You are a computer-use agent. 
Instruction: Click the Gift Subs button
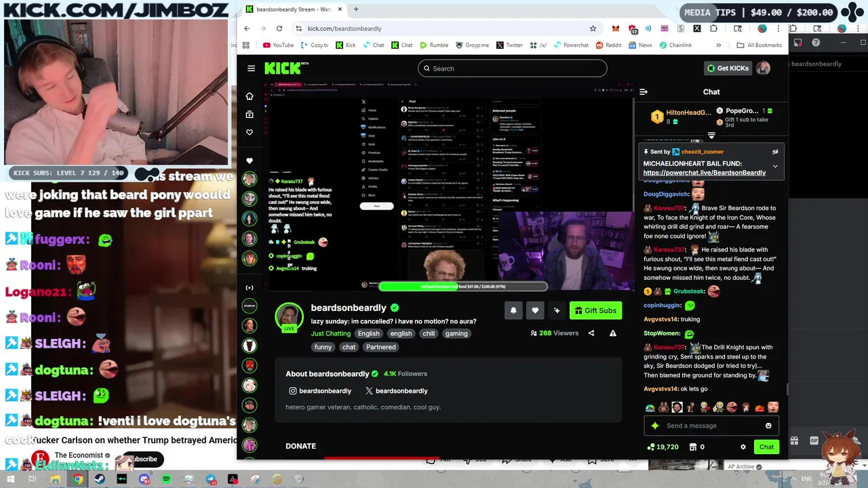pyautogui.click(x=595, y=310)
